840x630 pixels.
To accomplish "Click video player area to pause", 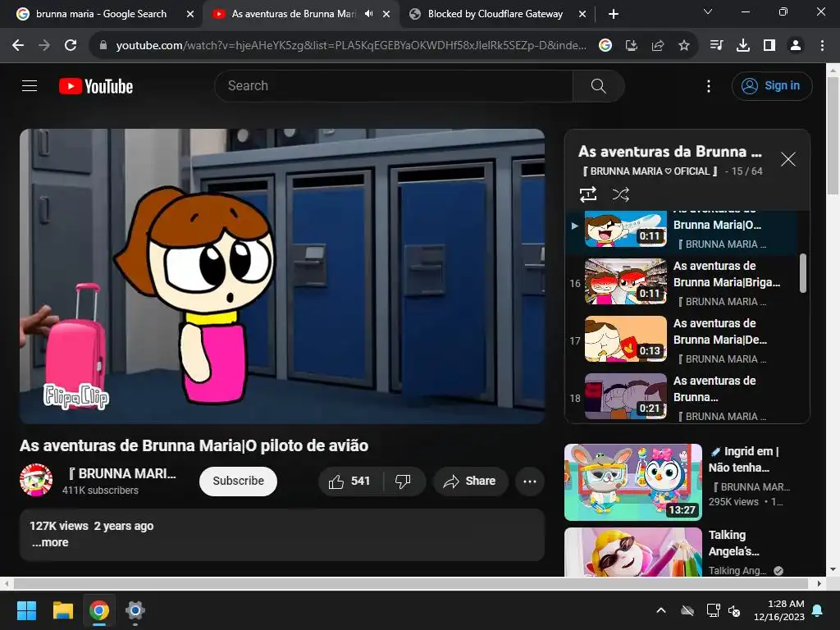I will coord(282,276).
